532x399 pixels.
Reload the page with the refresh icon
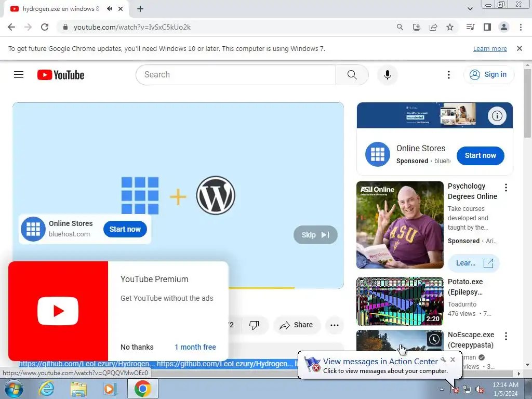tap(45, 27)
